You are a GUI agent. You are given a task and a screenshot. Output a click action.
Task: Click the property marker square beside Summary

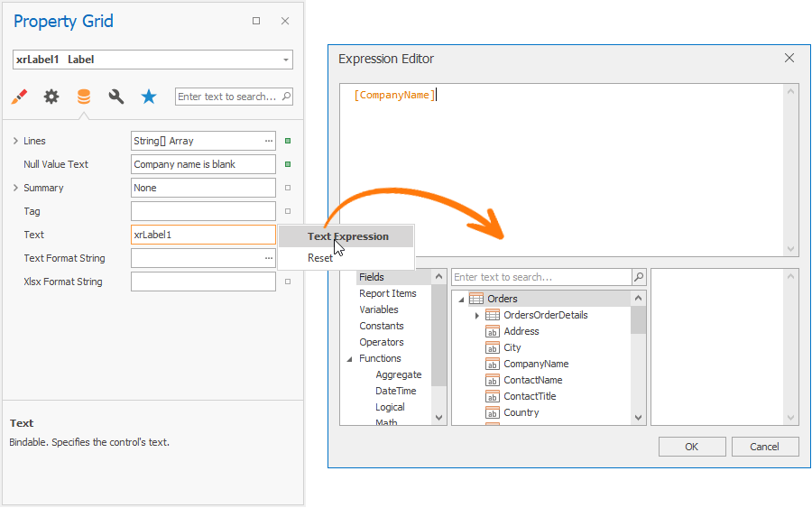point(288,188)
